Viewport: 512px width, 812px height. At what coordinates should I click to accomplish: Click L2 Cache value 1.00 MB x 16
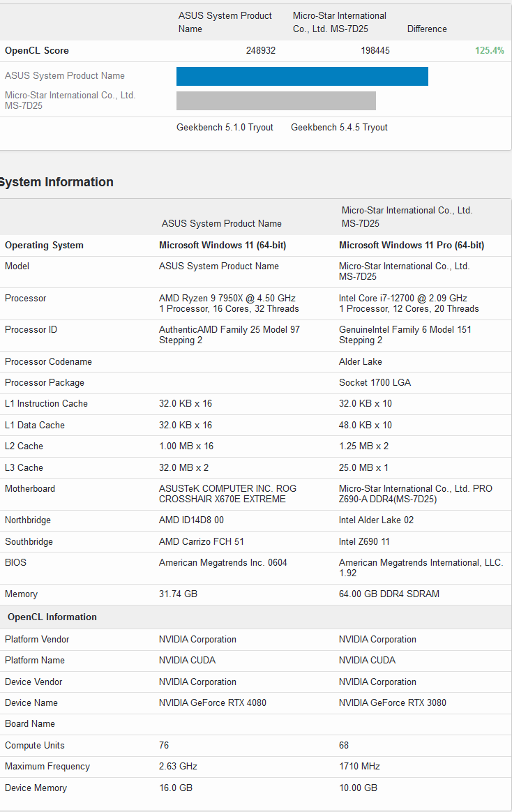click(x=186, y=446)
